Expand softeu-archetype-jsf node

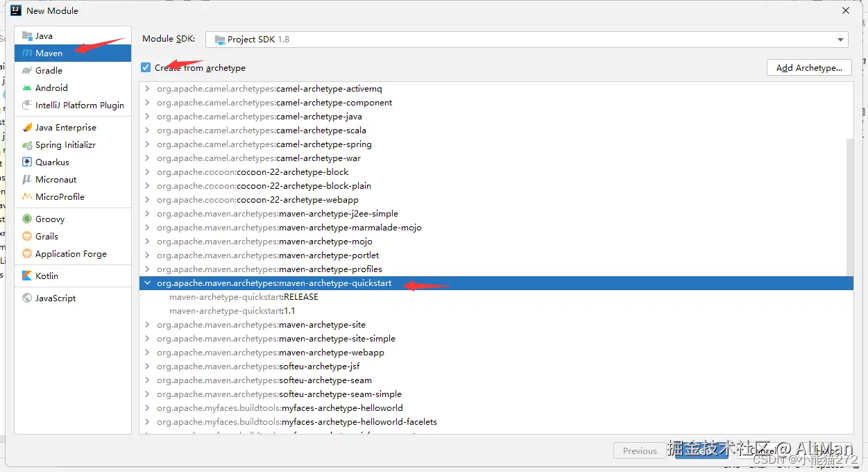coord(147,366)
